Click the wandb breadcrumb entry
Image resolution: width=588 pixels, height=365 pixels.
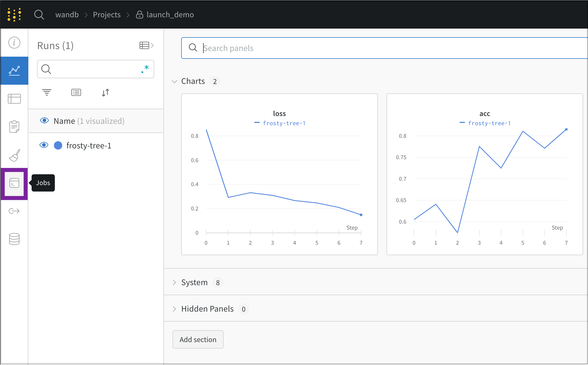coord(67,15)
